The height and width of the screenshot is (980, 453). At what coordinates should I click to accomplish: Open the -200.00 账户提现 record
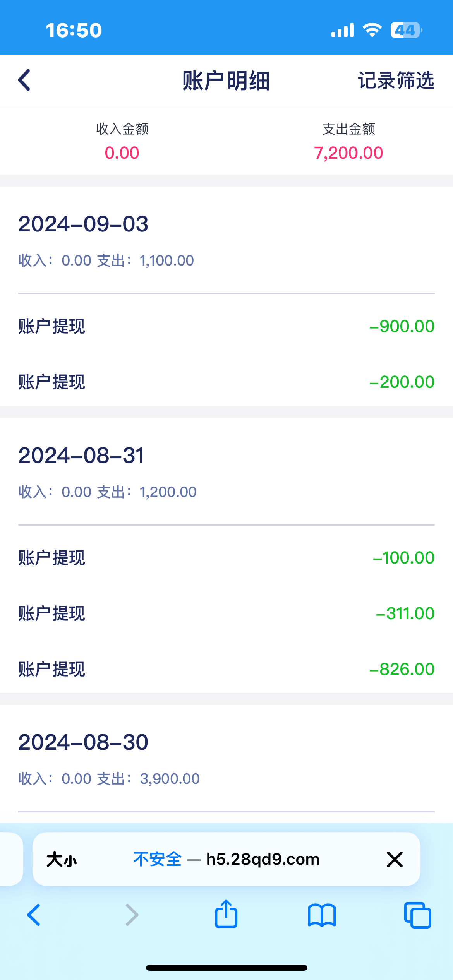pyautogui.click(x=226, y=382)
